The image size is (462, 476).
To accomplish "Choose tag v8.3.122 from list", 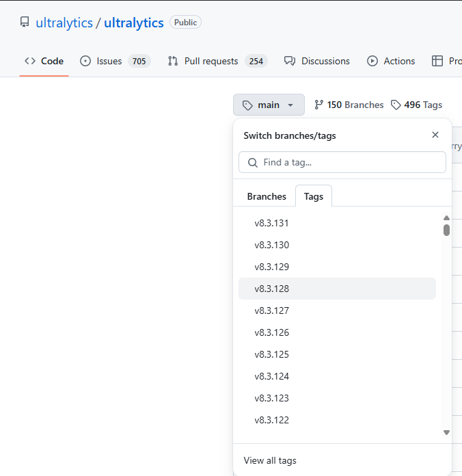I will tap(272, 420).
